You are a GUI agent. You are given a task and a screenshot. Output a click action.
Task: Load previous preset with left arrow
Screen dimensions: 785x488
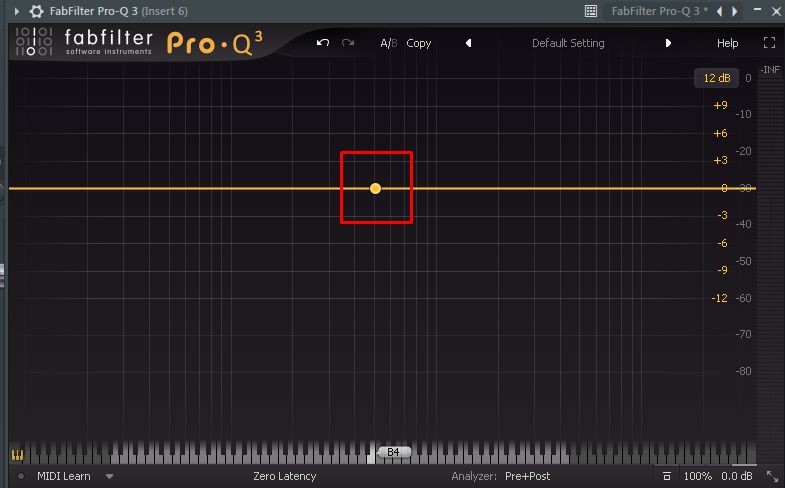click(x=469, y=43)
